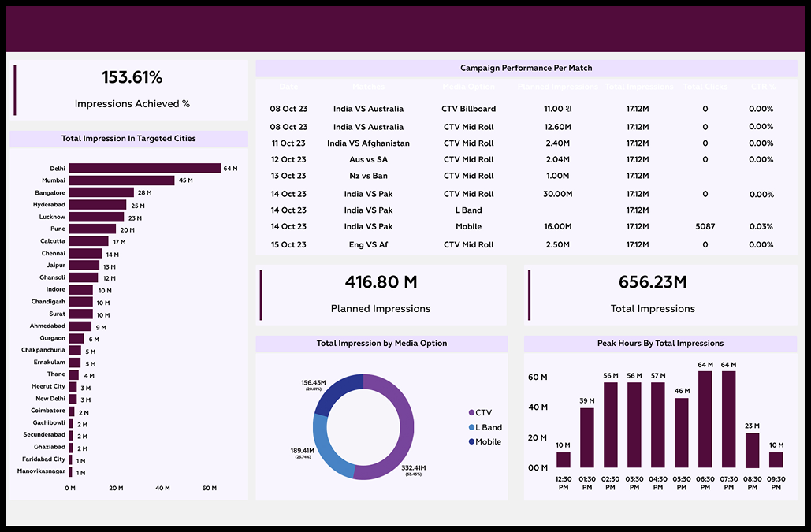
Task: Click the Bangalore bar in cities chart
Action: (x=101, y=192)
